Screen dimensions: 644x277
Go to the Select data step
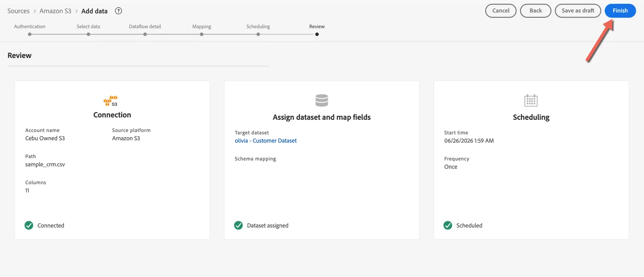point(88,30)
